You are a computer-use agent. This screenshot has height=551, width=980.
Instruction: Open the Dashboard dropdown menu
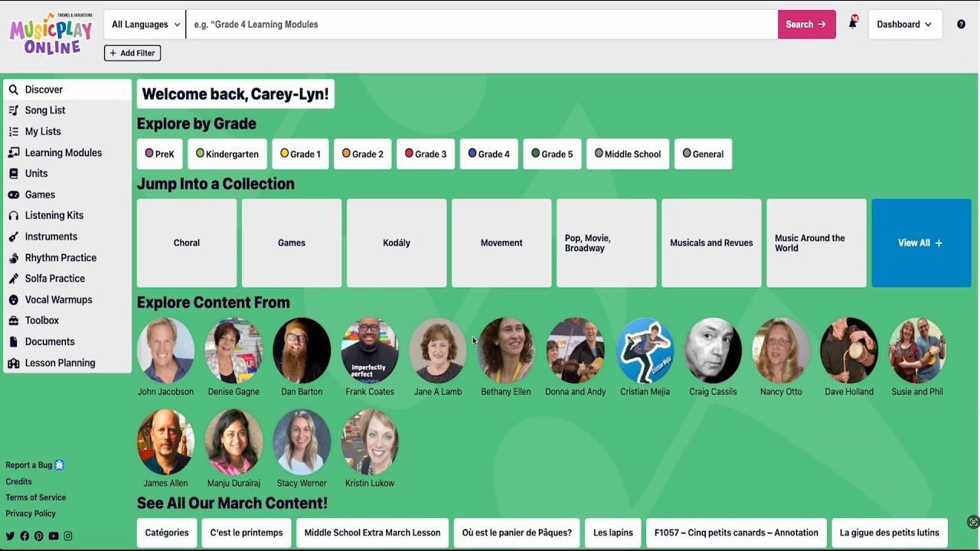tap(904, 24)
